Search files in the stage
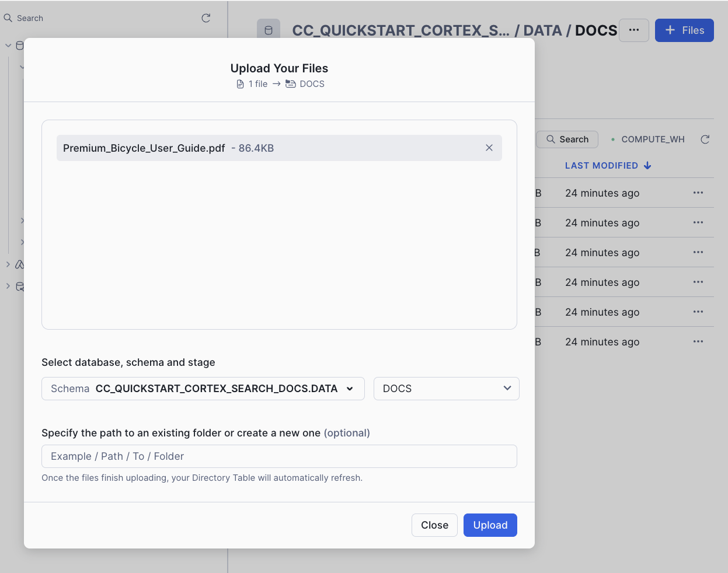728x573 pixels. 567,139
